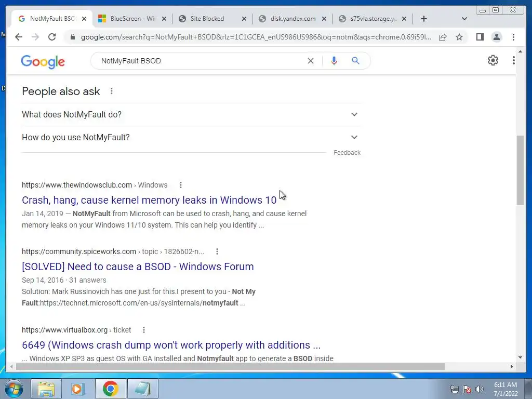Click vertical scrollbar down arrow
This screenshot has height=399, width=532.
pyautogui.click(x=520, y=357)
